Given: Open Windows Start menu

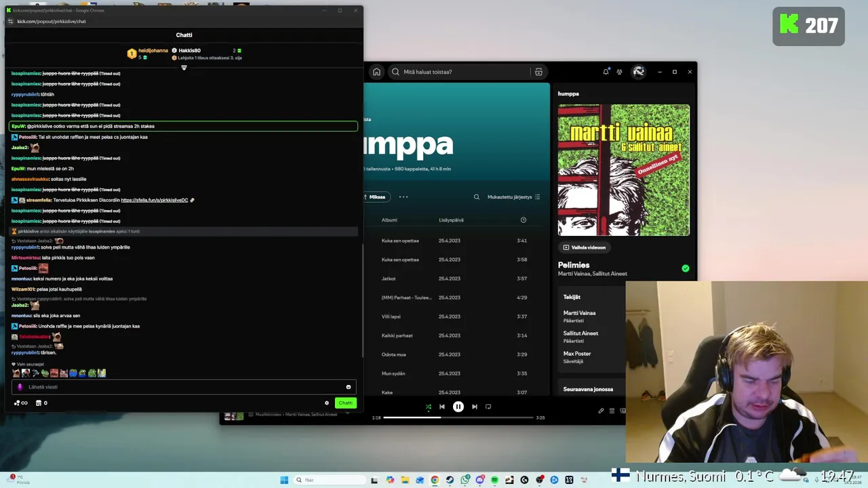Looking at the screenshot, I should coord(284,480).
